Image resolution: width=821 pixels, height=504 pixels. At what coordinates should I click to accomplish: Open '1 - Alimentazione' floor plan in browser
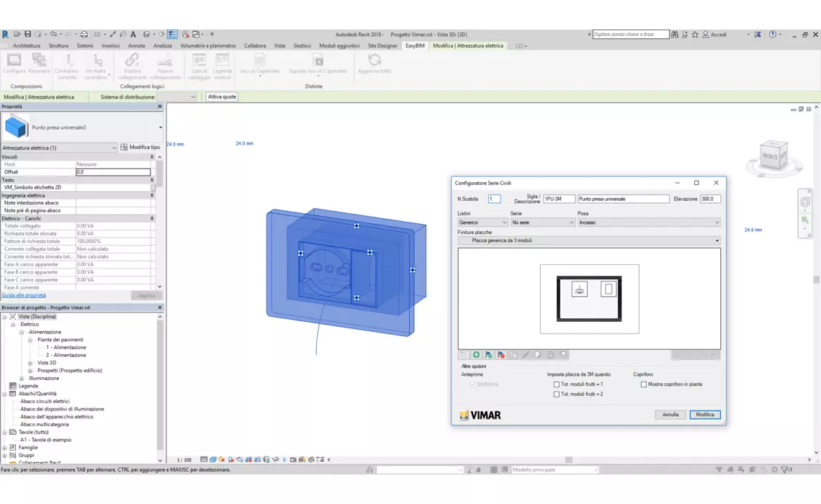pos(66,348)
